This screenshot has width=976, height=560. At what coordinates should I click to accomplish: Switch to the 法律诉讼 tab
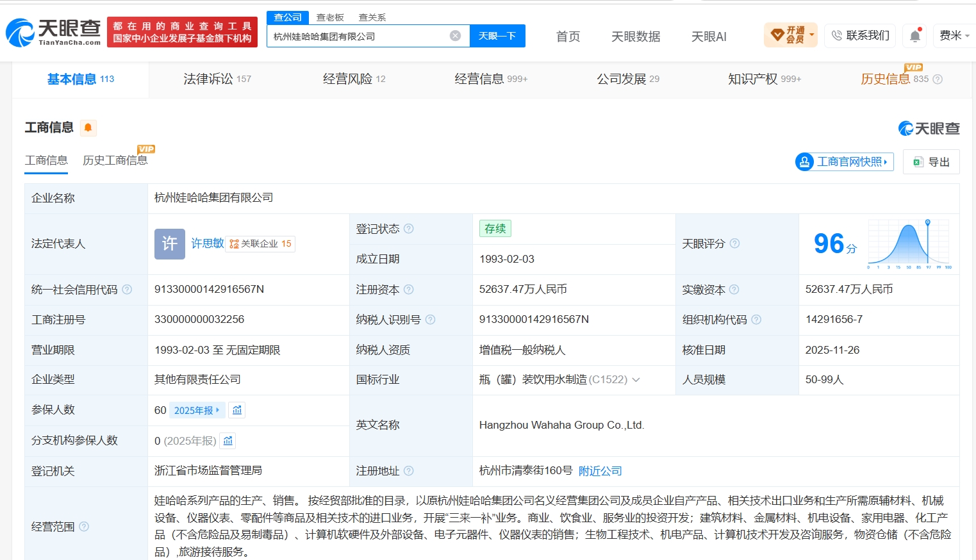pos(217,79)
